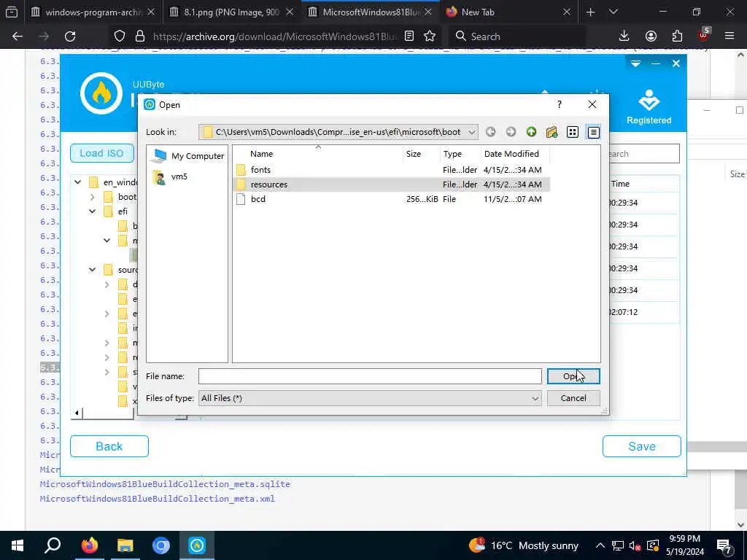Open MicrosoftWindows81BlueBuildCollection_meta.xml link
Image resolution: width=747 pixels, height=560 pixels.
[158, 499]
